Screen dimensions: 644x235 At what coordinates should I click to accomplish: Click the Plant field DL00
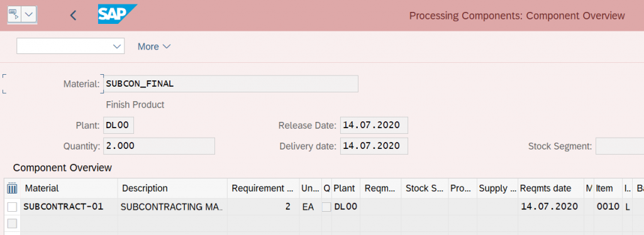[x=118, y=126]
